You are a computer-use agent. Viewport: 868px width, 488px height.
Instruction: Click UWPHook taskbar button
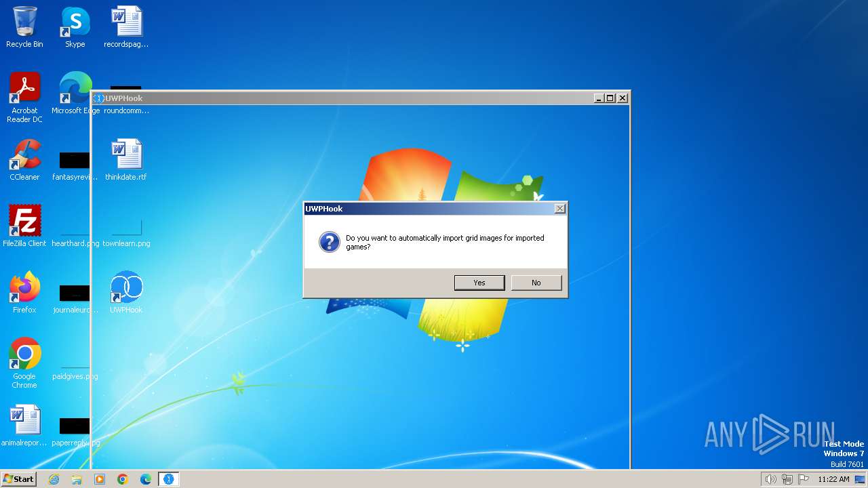point(169,479)
